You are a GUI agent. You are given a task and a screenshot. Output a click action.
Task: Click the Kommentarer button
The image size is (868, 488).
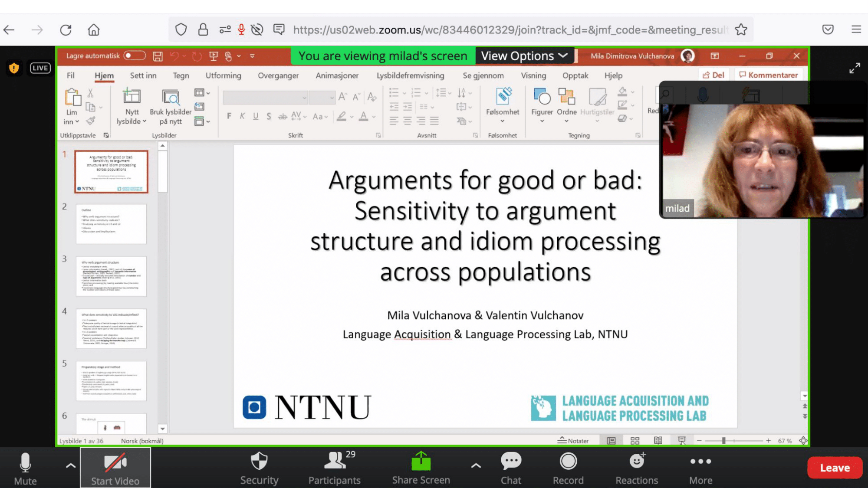coord(768,75)
